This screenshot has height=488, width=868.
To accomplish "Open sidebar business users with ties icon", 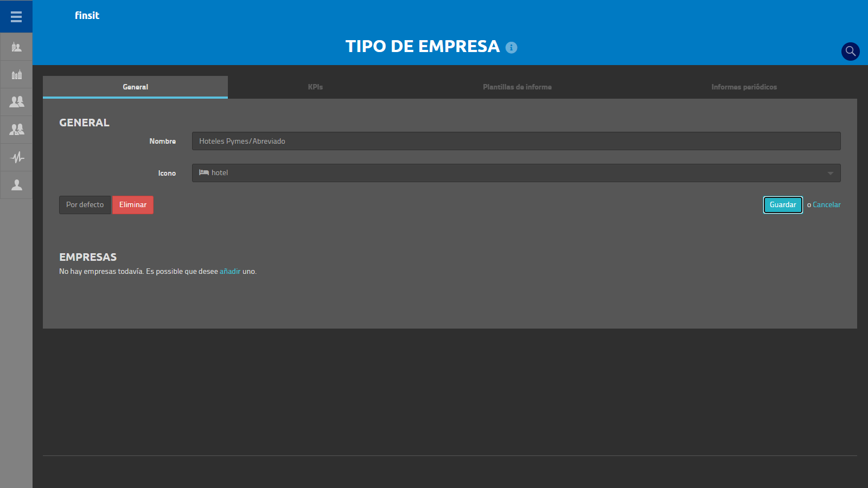I will pyautogui.click(x=16, y=130).
